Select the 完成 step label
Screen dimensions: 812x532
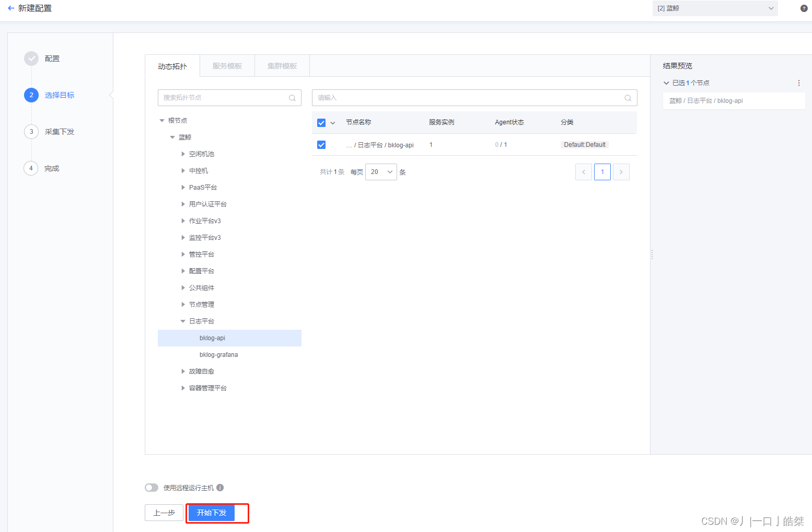click(x=52, y=168)
